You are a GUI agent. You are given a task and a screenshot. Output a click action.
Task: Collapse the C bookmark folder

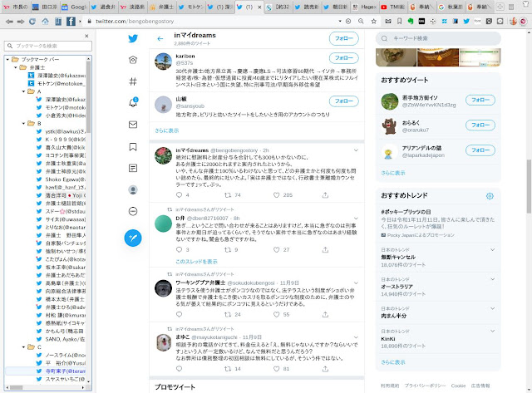23,347
